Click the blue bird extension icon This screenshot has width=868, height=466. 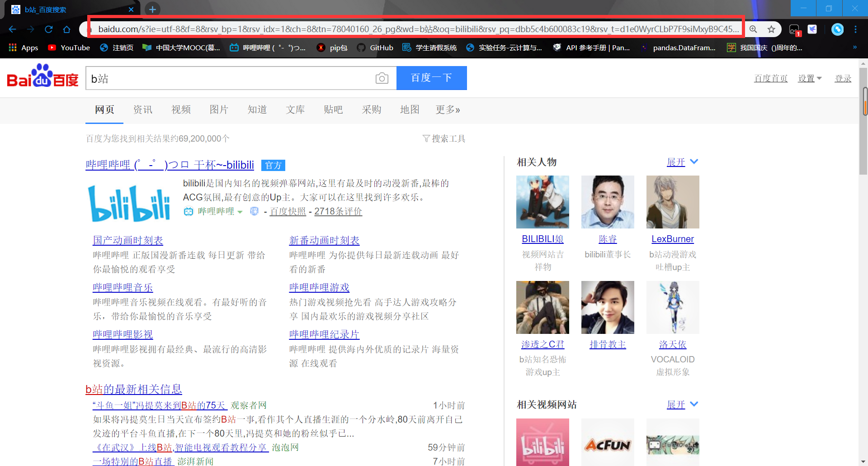[x=812, y=29]
